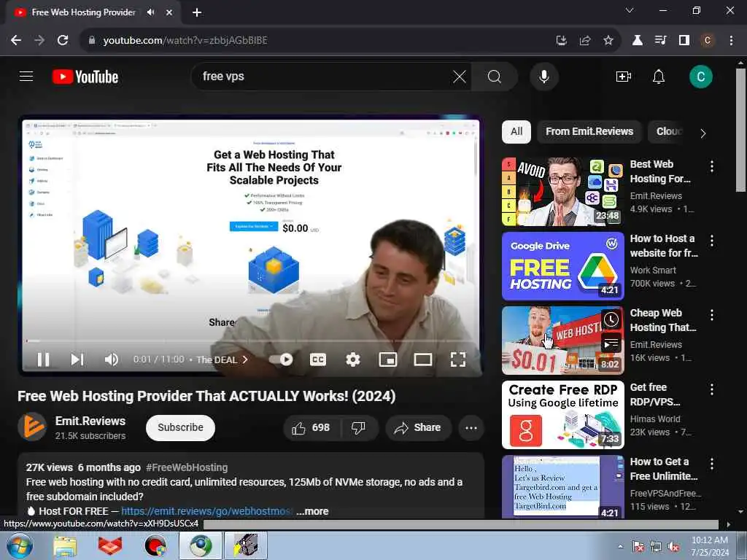Open options for How to Host a website
This screenshot has width=747, height=560.
click(712, 241)
